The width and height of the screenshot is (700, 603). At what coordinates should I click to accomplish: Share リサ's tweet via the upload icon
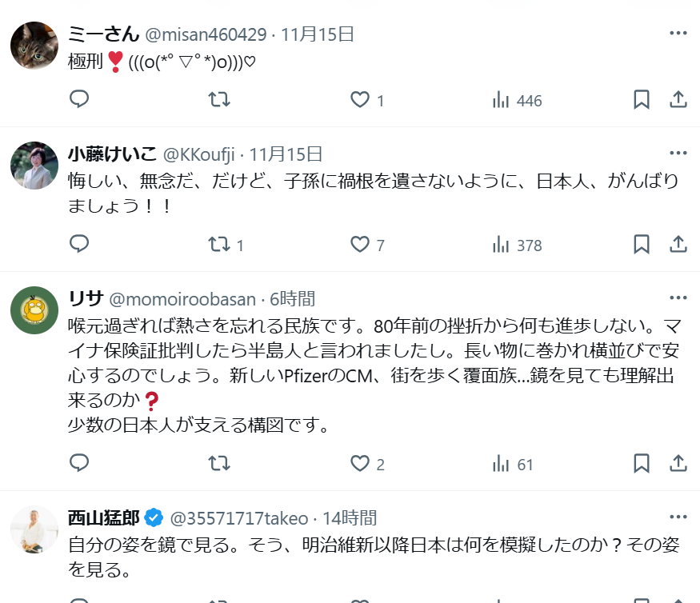tap(678, 463)
